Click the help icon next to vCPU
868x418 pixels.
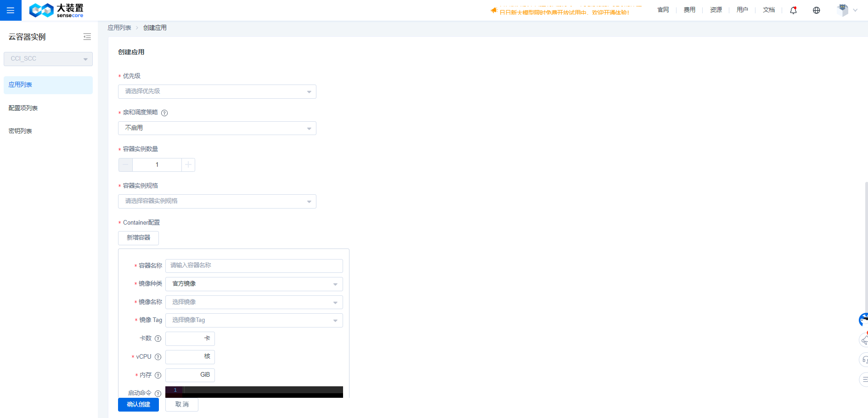coord(158,357)
